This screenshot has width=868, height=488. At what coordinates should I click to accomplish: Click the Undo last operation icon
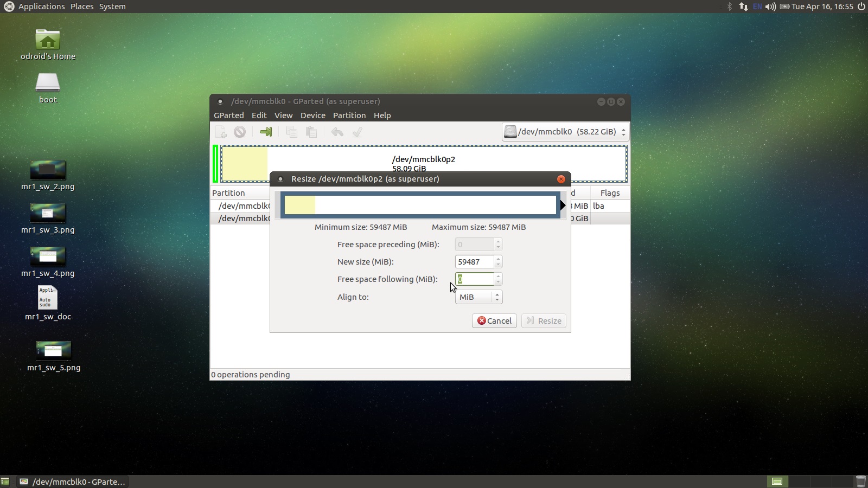click(337, 132)
